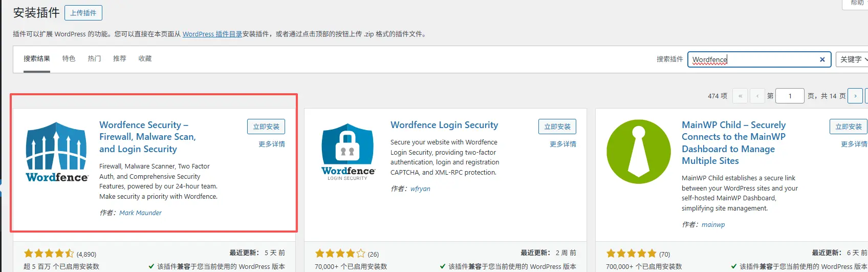The width and height of the screenshot is (868, 272).
Task: Click 最近更新: 2 周 前 text
Action: pyautogui.click(x=548, y=253)
